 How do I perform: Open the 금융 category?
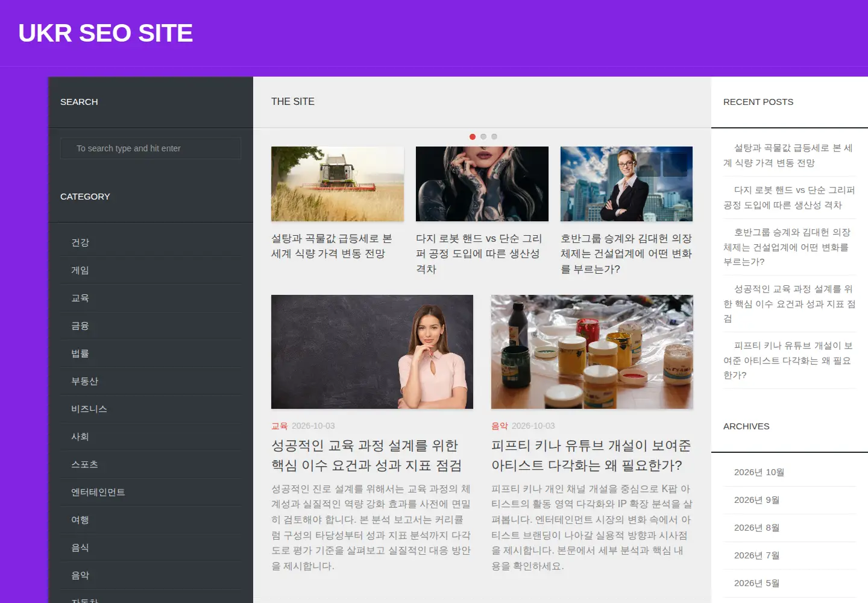pos(80,326)
